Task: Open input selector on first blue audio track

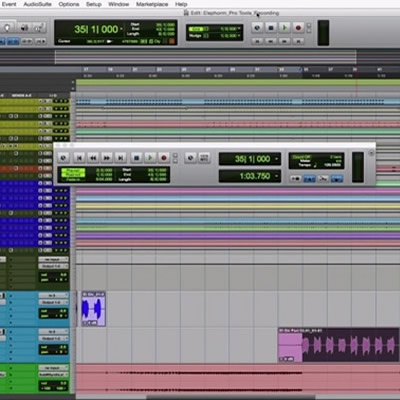Action: [x=53, y=296]
